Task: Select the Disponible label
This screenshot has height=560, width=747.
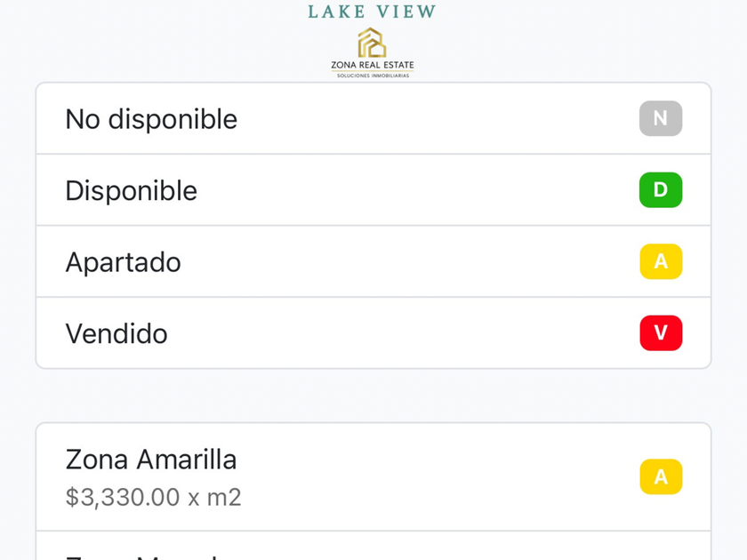Action: click(x=131, y=190)
